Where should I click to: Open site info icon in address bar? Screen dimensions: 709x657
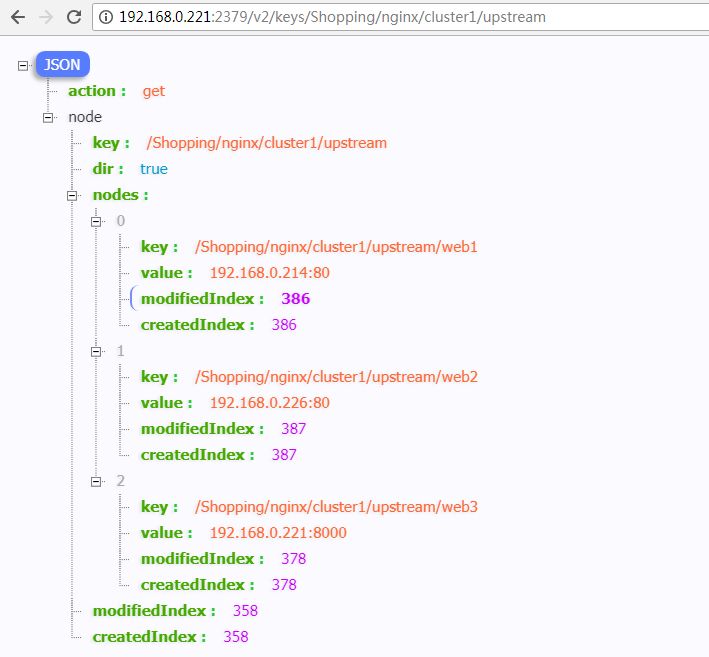(x=105, y=17)
